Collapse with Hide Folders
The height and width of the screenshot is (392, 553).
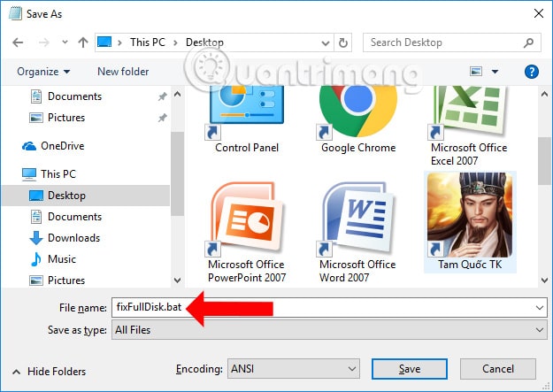point(50,372)
